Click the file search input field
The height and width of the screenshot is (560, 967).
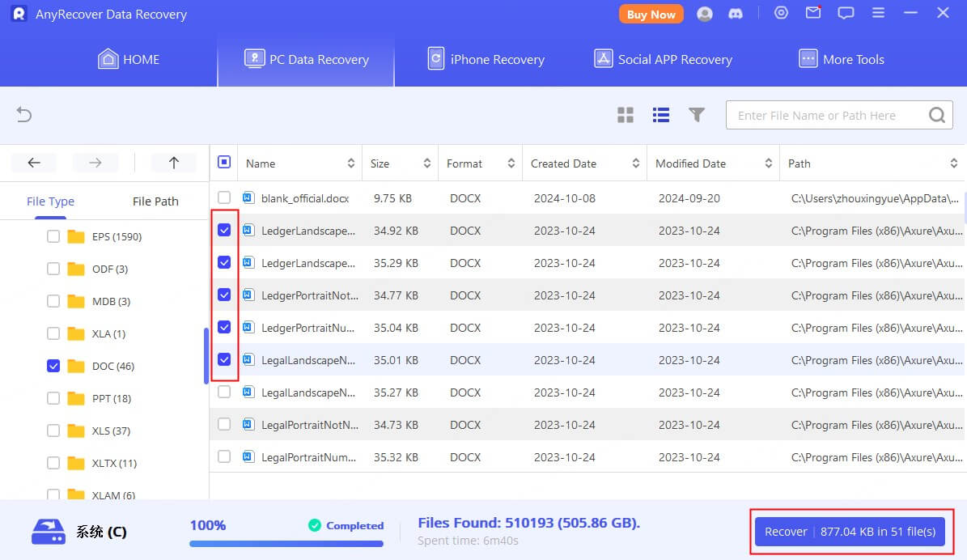click(x=825, y=115)
